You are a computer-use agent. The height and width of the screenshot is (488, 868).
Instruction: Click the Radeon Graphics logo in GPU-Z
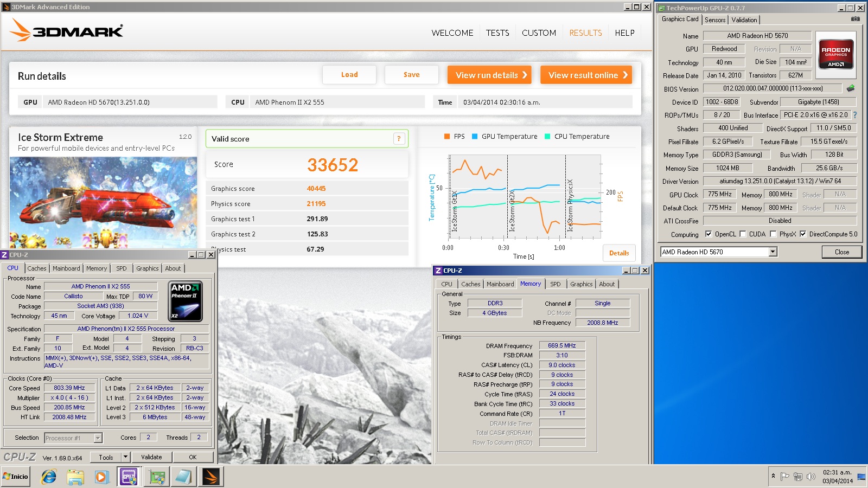[836, 55]
